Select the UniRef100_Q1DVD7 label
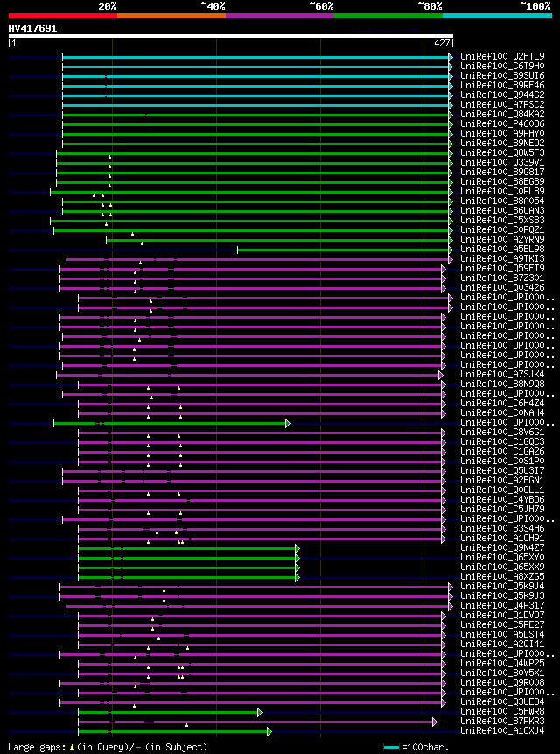This screenshot has height=754, width=560. [502, 615]
